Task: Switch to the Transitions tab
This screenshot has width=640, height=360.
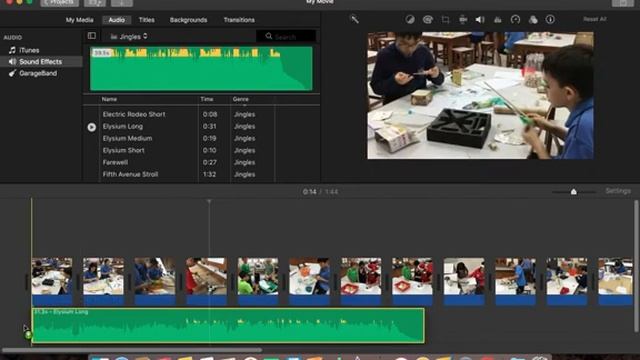Action: (239, 20)
